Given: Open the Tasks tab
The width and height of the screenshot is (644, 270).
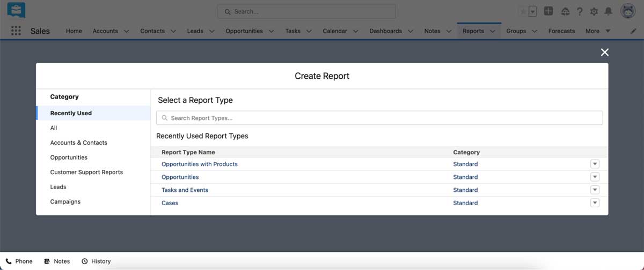Looking at the screenshot, I should pos(293,31).
